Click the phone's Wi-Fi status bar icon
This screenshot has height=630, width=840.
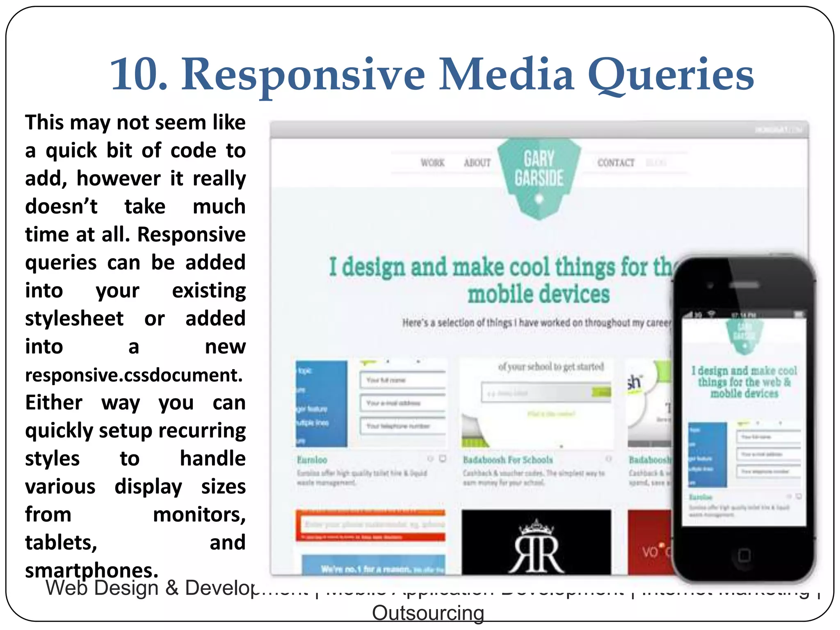pos(711,314)
